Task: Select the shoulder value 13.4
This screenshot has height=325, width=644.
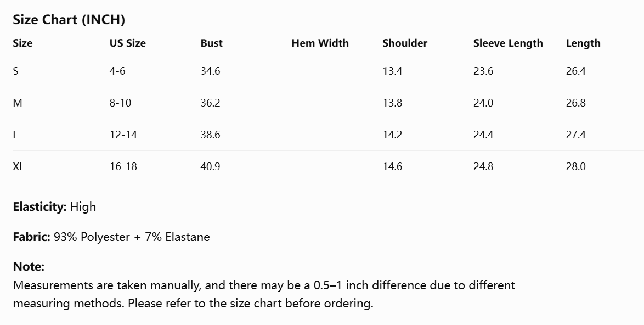Action: (x=392, y=71)
